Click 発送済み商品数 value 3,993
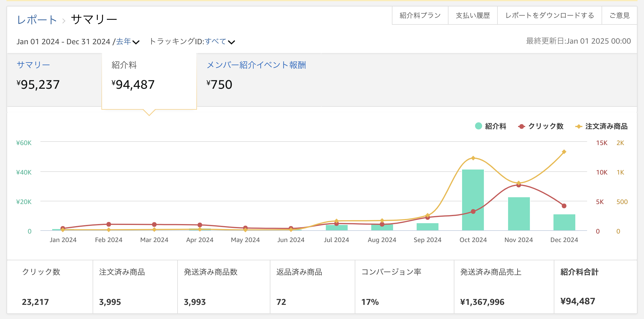 (195, 302)
